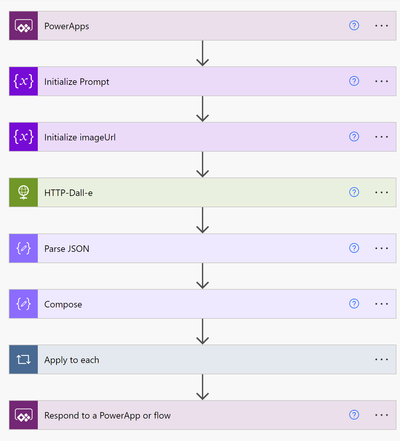The image size is (400, 441).
Task: Open the ellipsis menu on Apply to each
Action: click(x=381, y=359)
